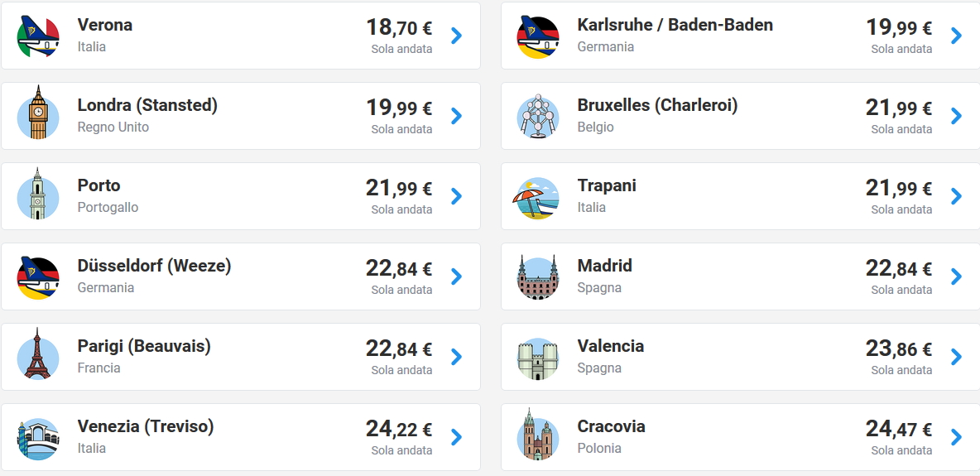Click the Verona Italian flag plane icon
Viewport: 980px width, 476px height.
coord(38,36)
